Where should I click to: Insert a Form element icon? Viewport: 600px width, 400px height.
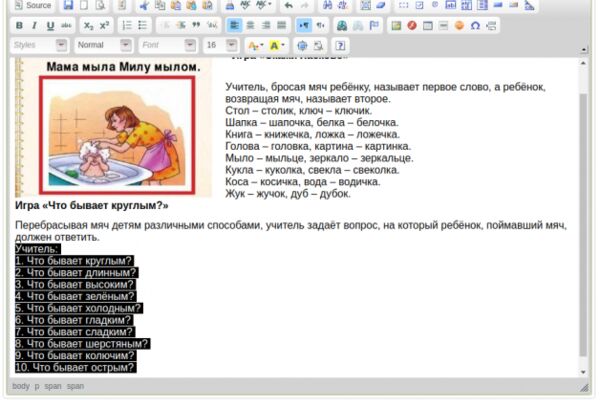point(403,5)
